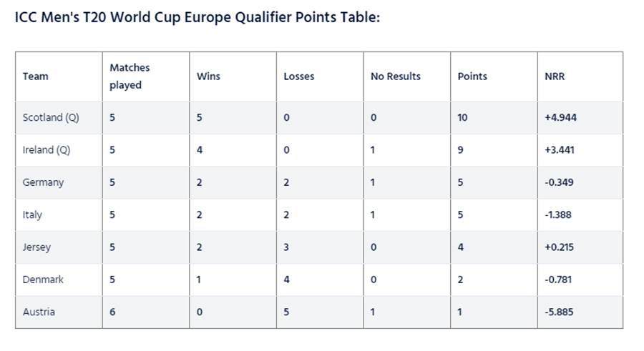
Task: Click Scotland's NRR value +4.944
Action: click(x=560, y=117)
